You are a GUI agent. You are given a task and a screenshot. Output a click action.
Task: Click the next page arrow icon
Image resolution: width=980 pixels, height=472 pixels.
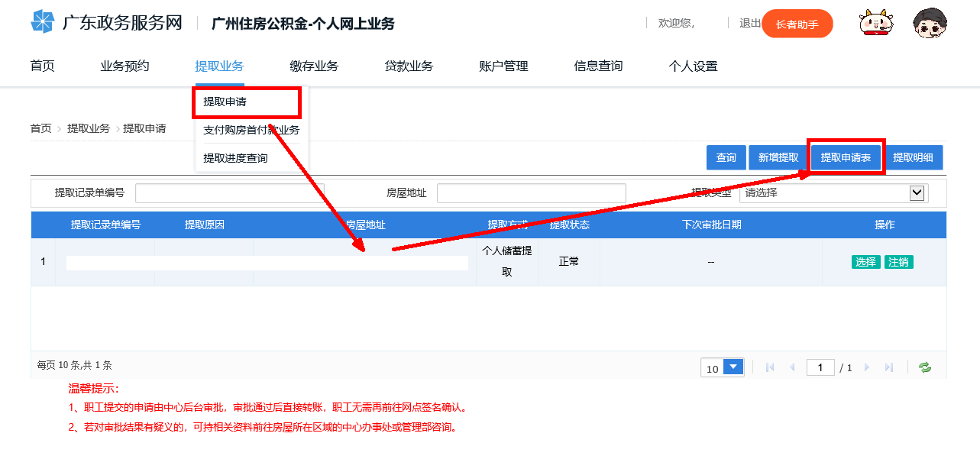(866, 367)
